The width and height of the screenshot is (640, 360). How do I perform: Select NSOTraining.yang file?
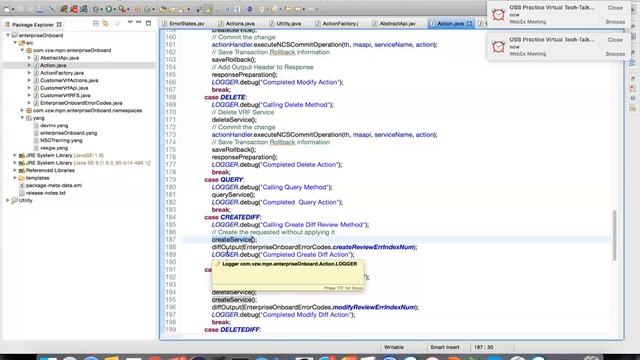[x=61, y=140]
